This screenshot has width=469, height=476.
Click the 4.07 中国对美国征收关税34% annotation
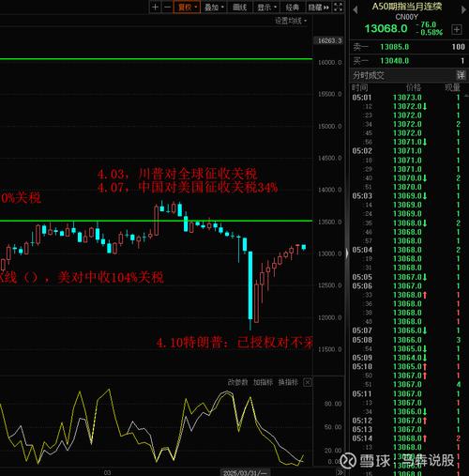(x=188, y=188)
